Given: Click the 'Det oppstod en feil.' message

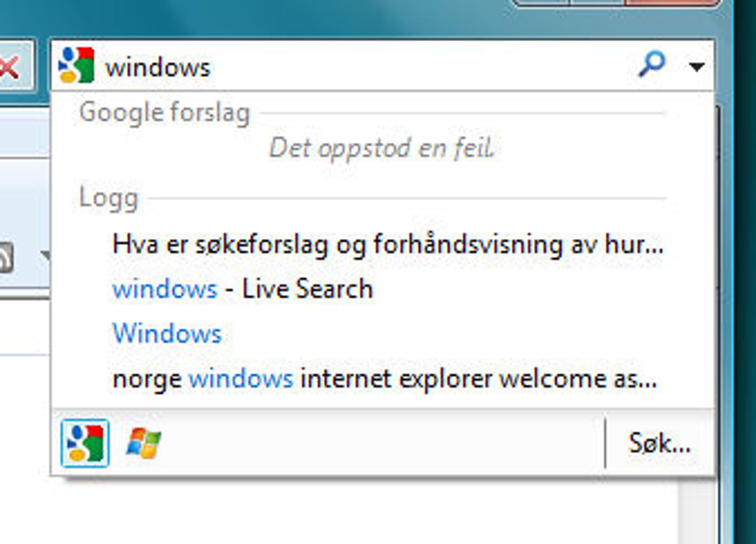Looking at the screenshot, I should pos(381,148).
